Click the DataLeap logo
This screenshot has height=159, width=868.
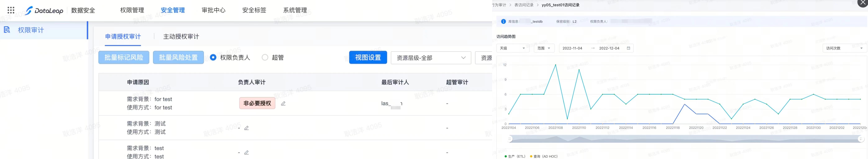coord(44,10)
